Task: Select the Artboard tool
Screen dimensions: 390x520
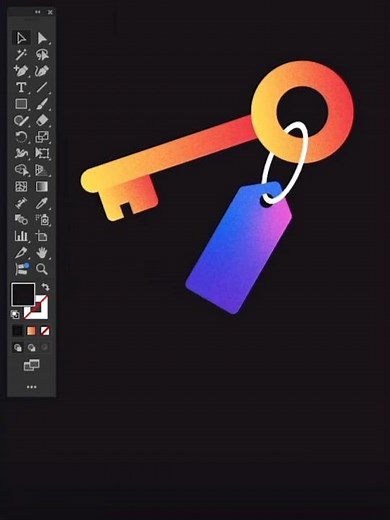Action: point(42,236)
